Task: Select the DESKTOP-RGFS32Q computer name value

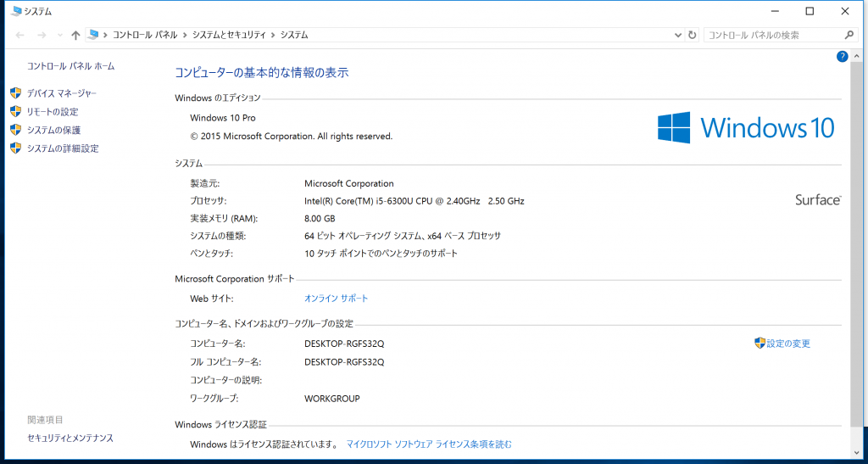Action: pos(344,344)
